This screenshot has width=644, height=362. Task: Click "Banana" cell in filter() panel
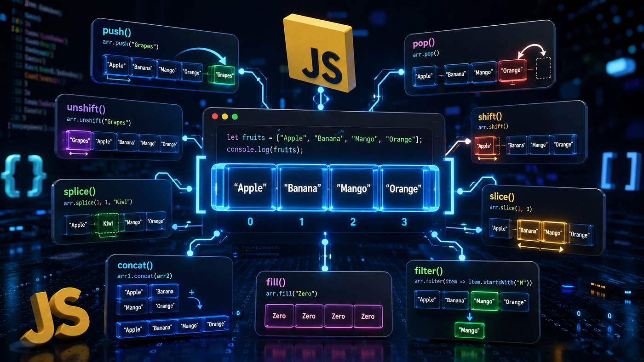(454, 300)
